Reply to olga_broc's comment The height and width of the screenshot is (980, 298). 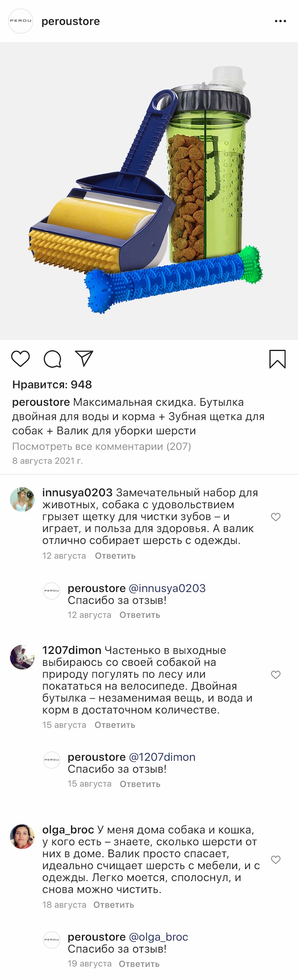[114, 905]
